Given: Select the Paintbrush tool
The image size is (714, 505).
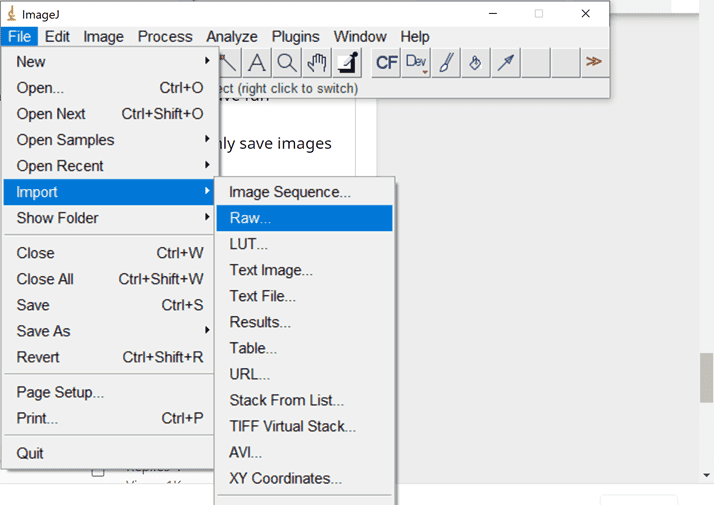Looking at the screenshot, I should (x=446, y=62).
